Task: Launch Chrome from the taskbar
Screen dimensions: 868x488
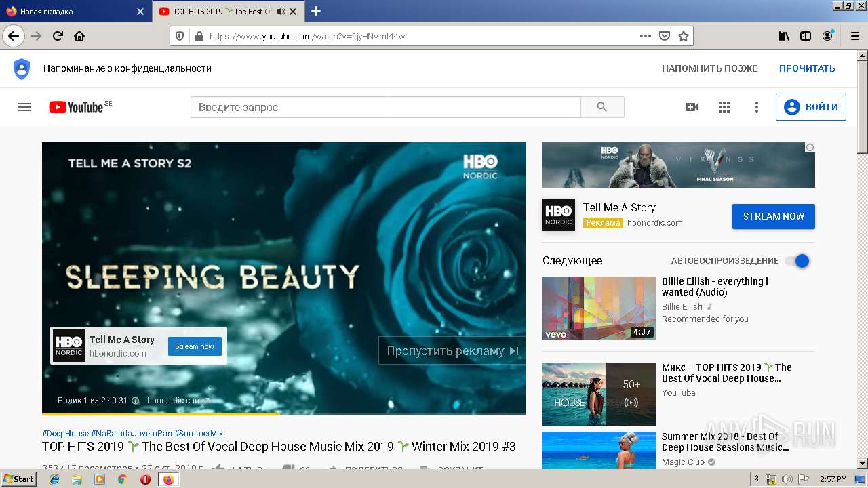Action: pyautogui.click(x=123, y=479)
